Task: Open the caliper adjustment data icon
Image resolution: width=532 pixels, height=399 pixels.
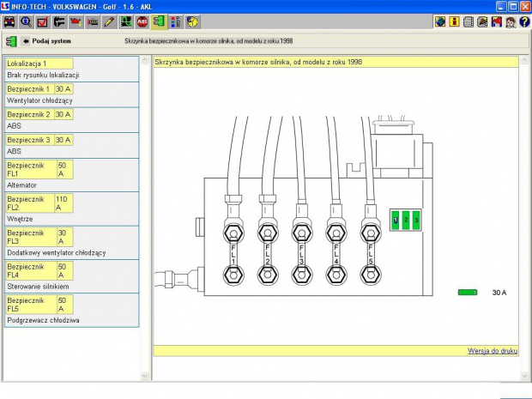Action: [x=59, y=22]
